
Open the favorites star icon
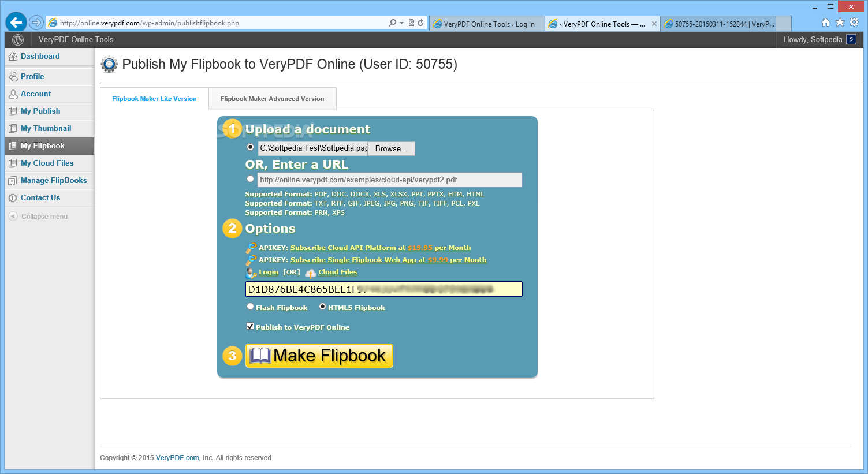[x=840, y=23]
